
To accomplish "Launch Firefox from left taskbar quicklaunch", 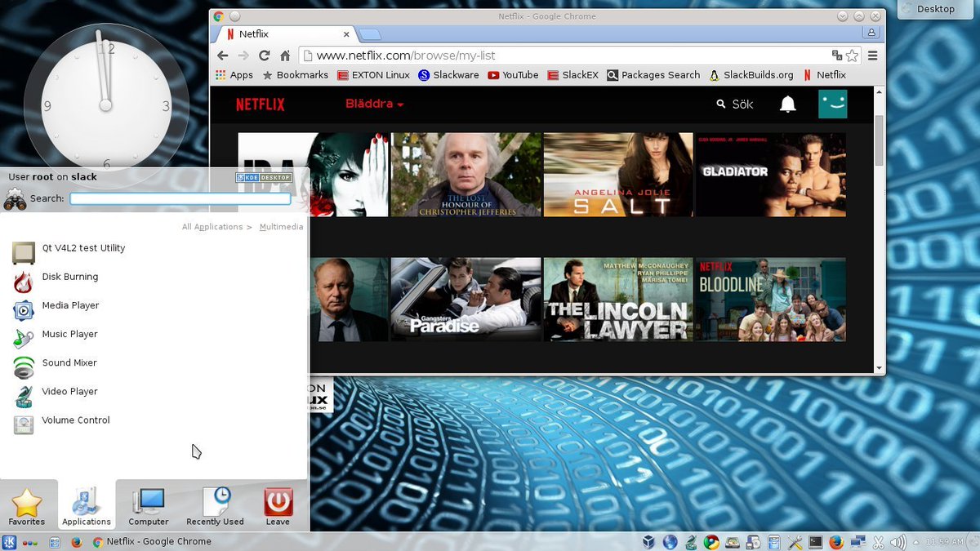I will coord(78,542).
